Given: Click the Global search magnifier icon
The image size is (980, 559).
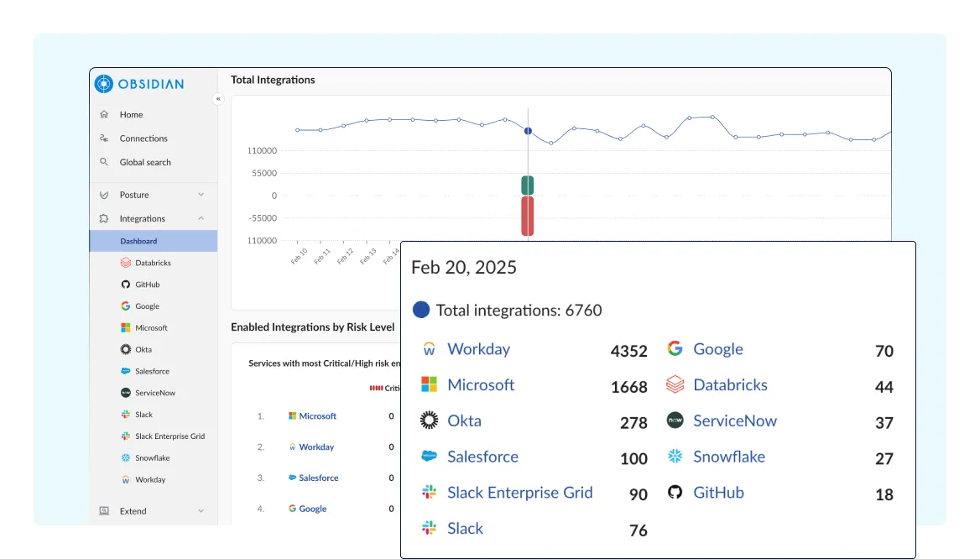Looking at the screenshot, I should [104, 162].
